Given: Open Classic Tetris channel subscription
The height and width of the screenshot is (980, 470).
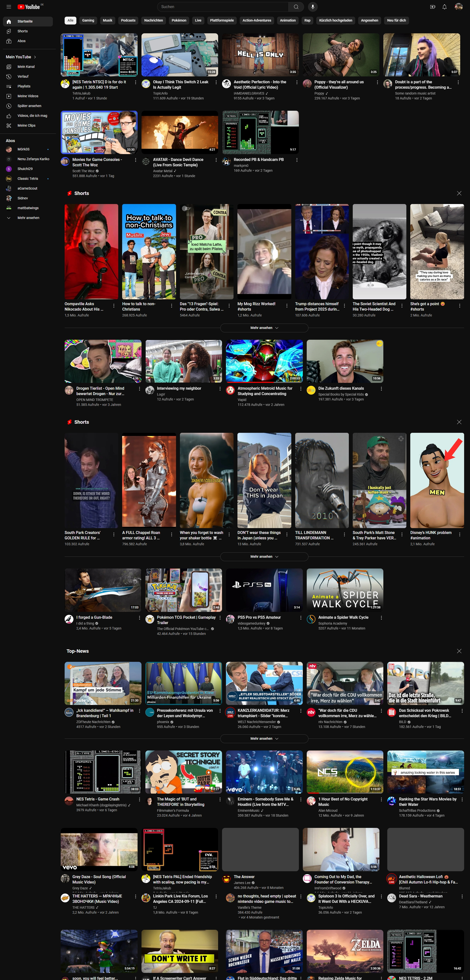Looking at the screenshot, I should pyautogui.click(x=28, y=178).
